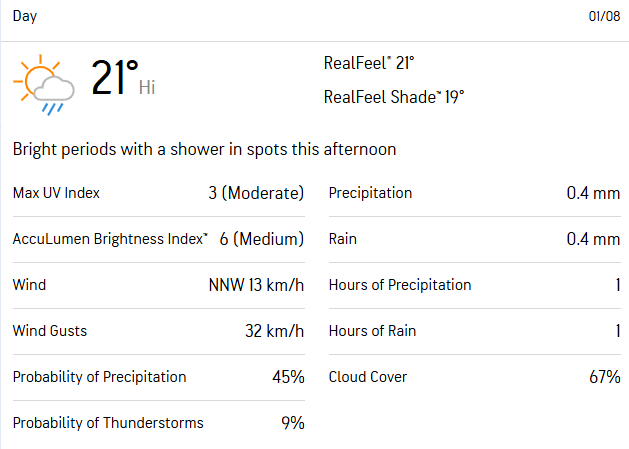
Task: Click the bright periods forecast description
Action: [205, 149]
